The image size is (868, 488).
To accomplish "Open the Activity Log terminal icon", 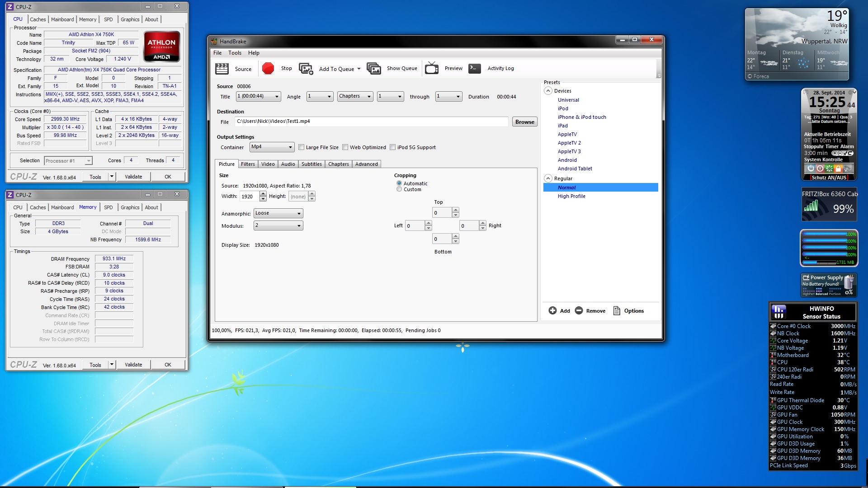I will 474,69.
